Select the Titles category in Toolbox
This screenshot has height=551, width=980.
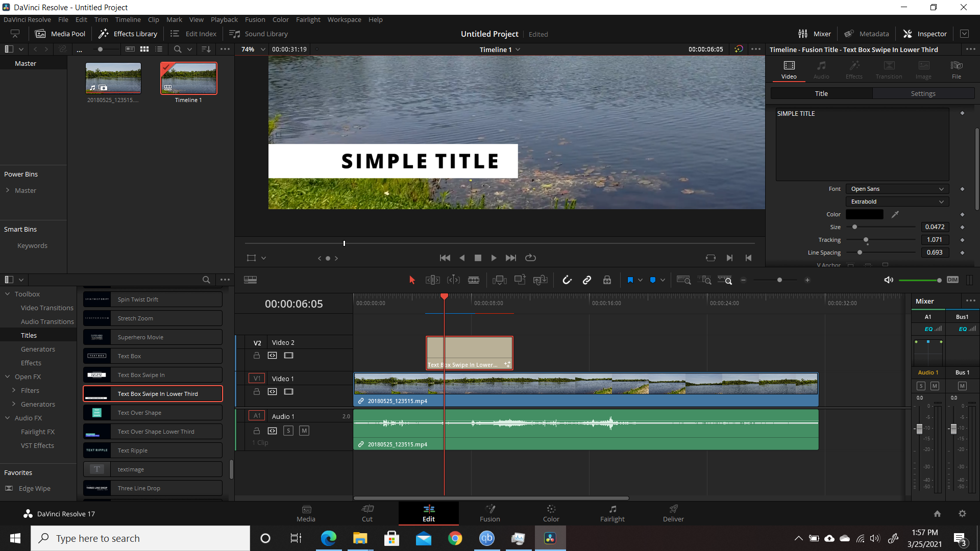(29, 335)
